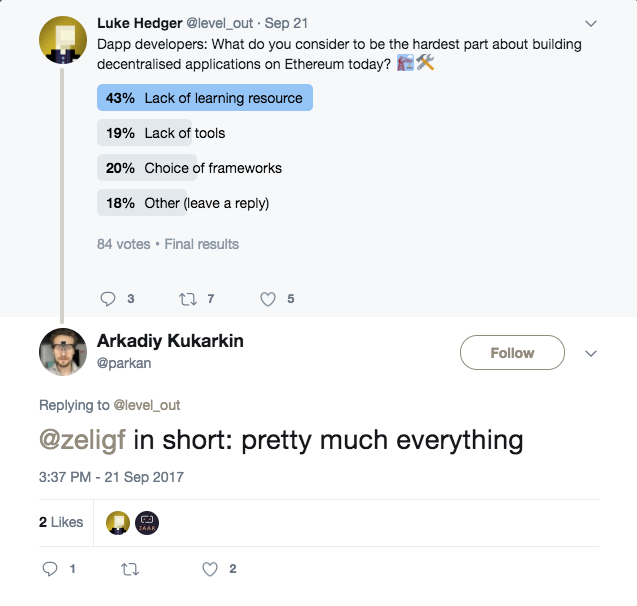Retweet Luke Hedger's poll tweet
Screen dimensions: 637x606
point(188,299)
